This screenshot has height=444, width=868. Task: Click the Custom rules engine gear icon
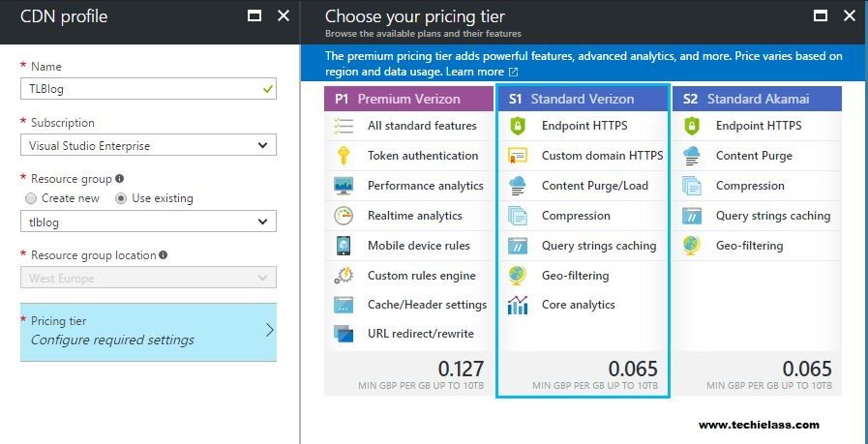(x=344, y=275)
